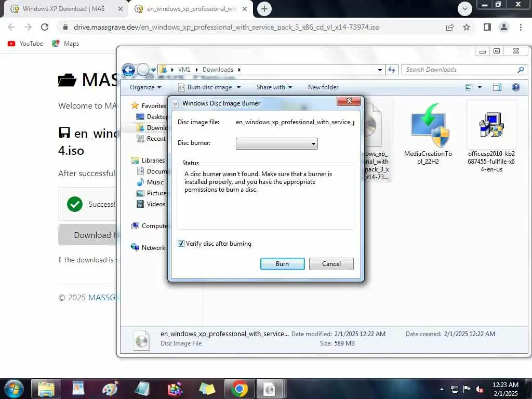Open the Maps bookmark
Screen dimensions: 532x399
pyautogui.click(x=65, y=44)
